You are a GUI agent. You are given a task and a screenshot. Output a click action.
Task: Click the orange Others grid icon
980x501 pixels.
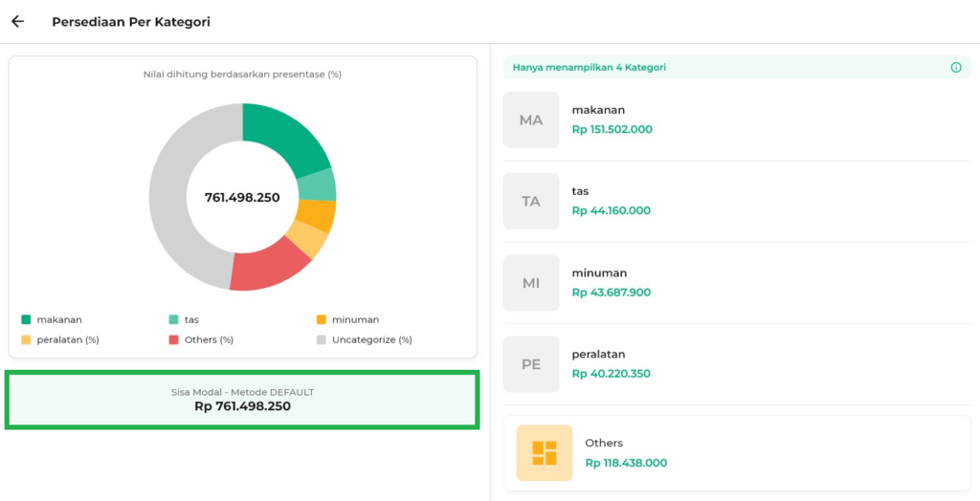(544, 452)
